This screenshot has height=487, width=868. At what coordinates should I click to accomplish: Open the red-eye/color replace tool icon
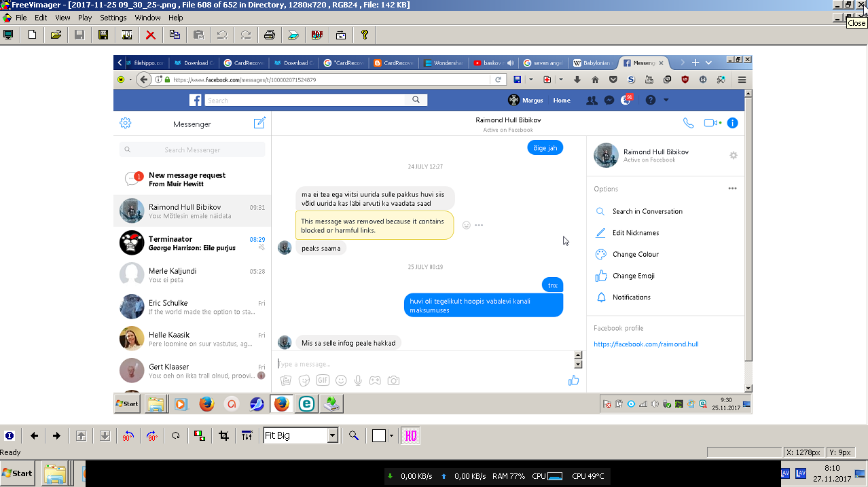[x=200, y=435]
